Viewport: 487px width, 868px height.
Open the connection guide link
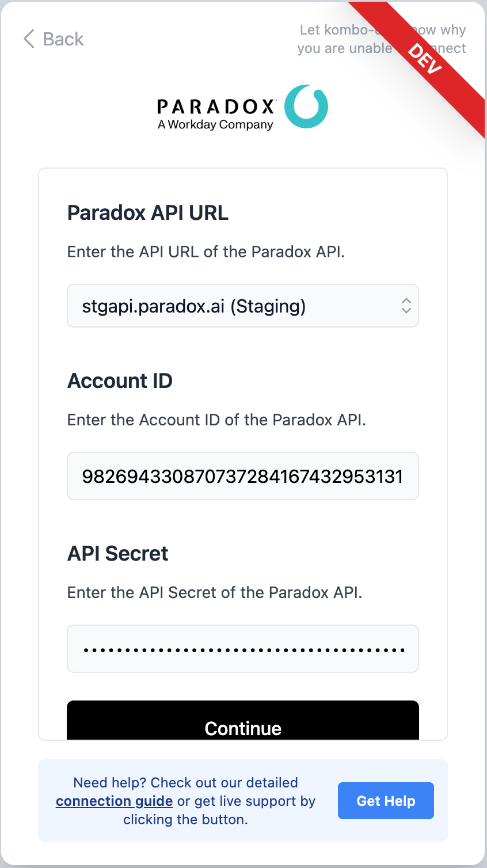[x=114, y=801]
